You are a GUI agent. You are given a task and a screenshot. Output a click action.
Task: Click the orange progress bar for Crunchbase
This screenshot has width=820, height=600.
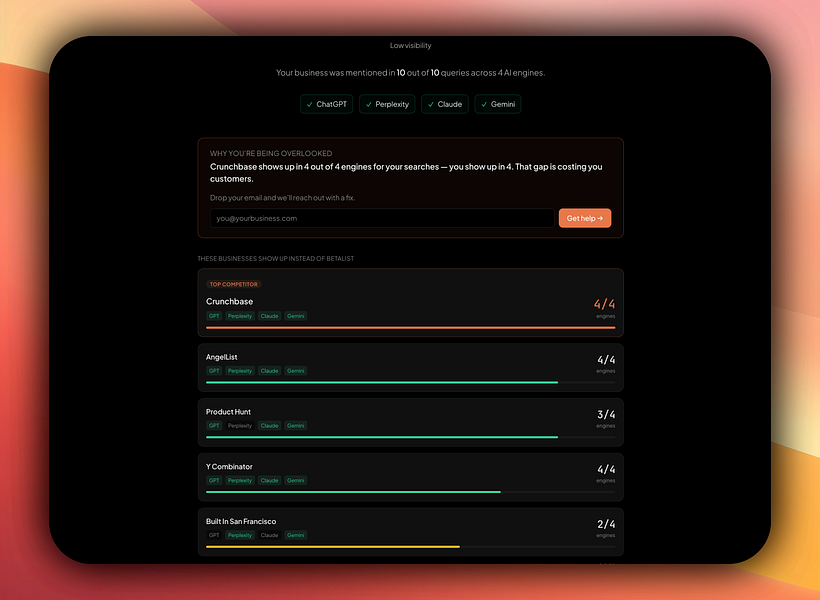point(411,328)
